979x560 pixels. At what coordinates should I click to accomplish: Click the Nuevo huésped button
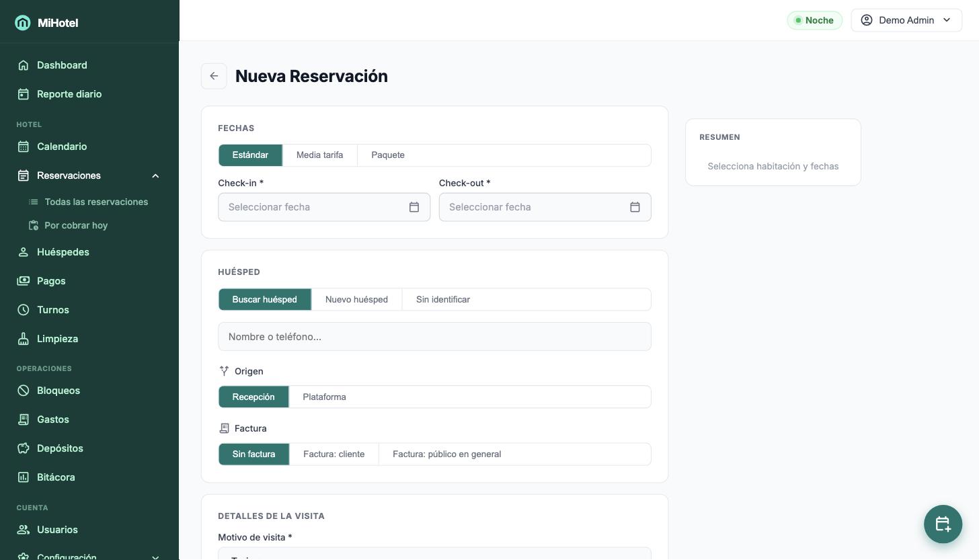pos(356,300)
